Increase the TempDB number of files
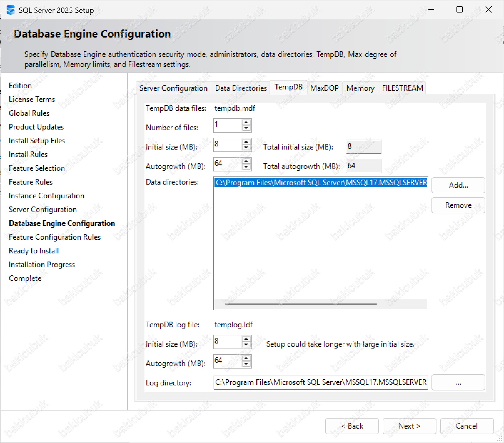 (246, 123)
